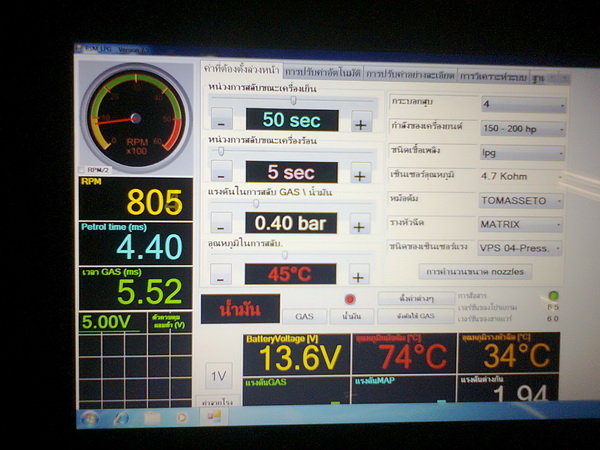
Task: Toggle the red indicator light
Action: [349, 299]
